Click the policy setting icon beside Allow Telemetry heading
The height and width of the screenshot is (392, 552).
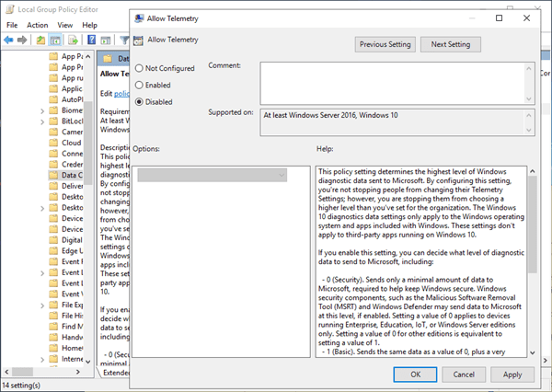(138, 40)
